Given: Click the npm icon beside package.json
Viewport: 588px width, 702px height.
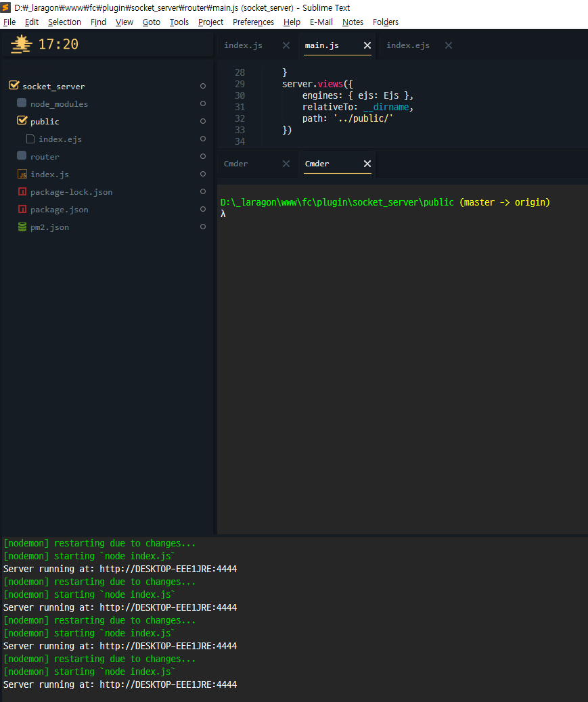Looking at the screenshot, I should click(x=21, y=209).
